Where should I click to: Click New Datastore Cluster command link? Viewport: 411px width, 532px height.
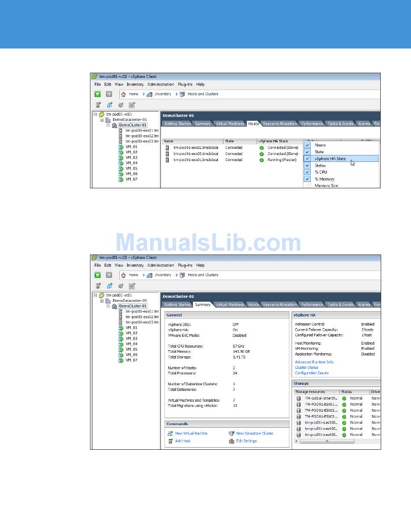255,433
